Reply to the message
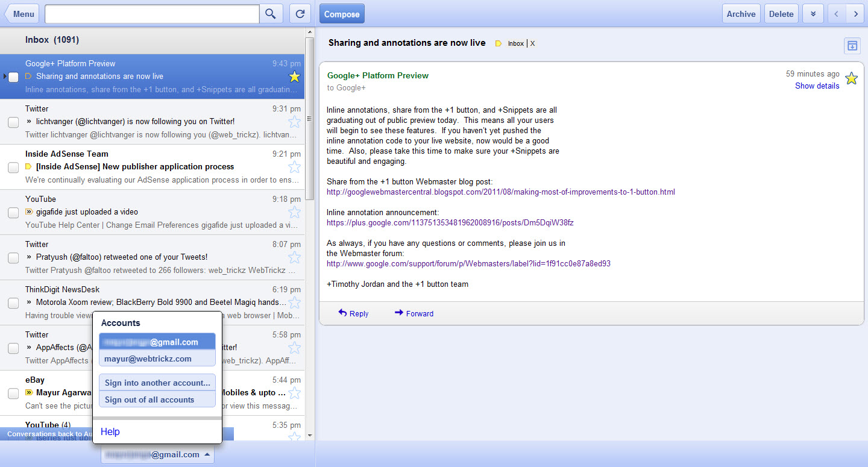This screenshot has width=868, height=467. (353, 313)
